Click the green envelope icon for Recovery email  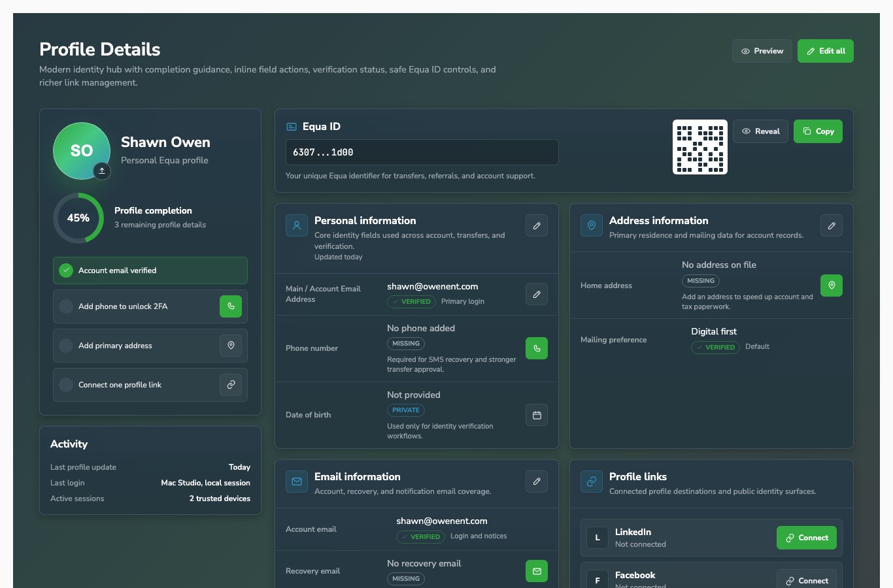[x=537, y=571]
